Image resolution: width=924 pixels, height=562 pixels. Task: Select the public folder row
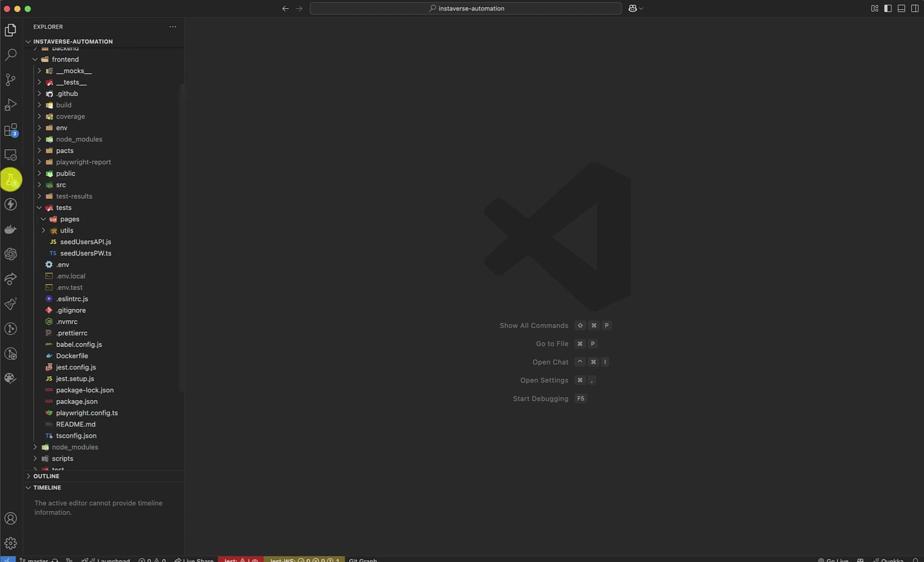104,173
